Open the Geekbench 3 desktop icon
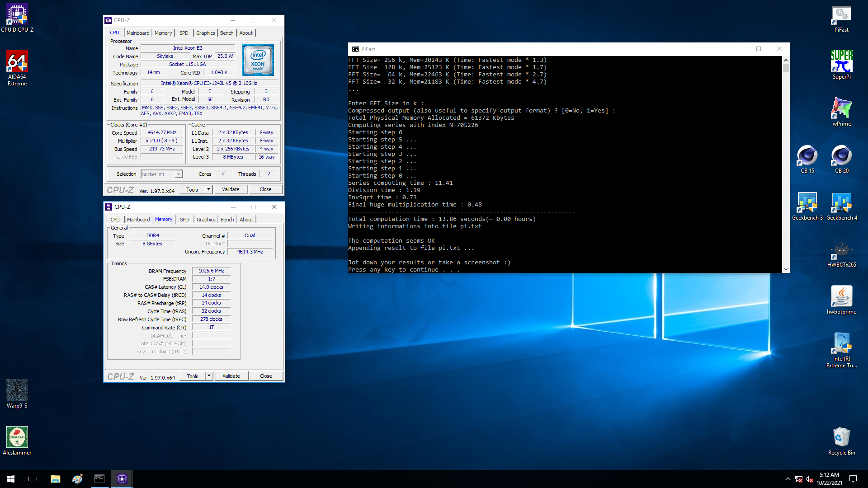This screenshot has height=488, width=868. pyautogui.click(x=807, y=206)
